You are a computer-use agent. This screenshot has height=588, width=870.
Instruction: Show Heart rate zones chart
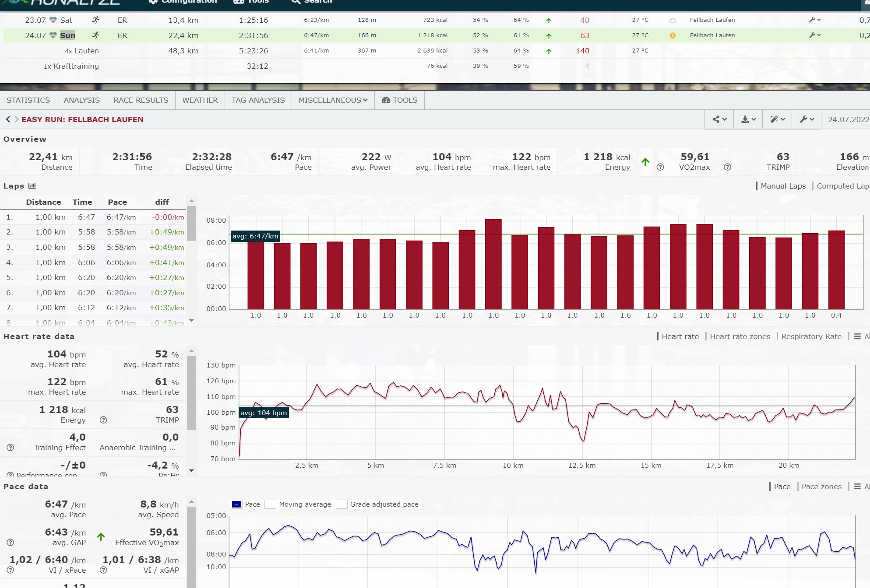pos(740,336)
